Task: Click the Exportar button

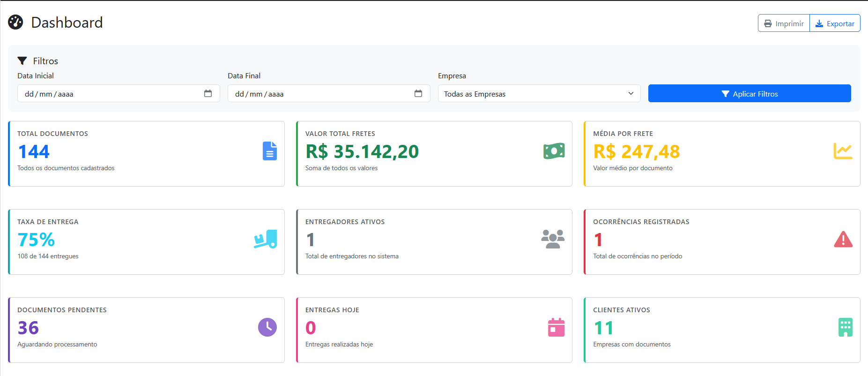Action: [x=835, y=23]
